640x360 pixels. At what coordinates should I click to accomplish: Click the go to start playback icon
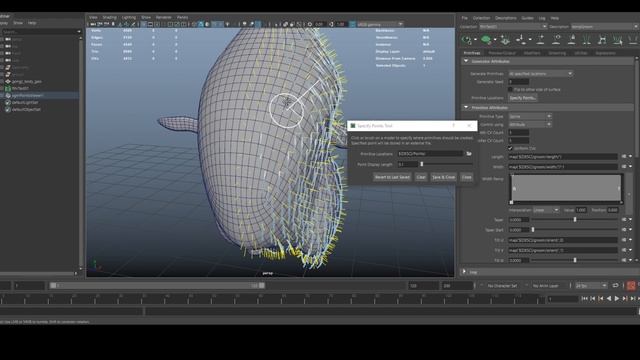584,299
